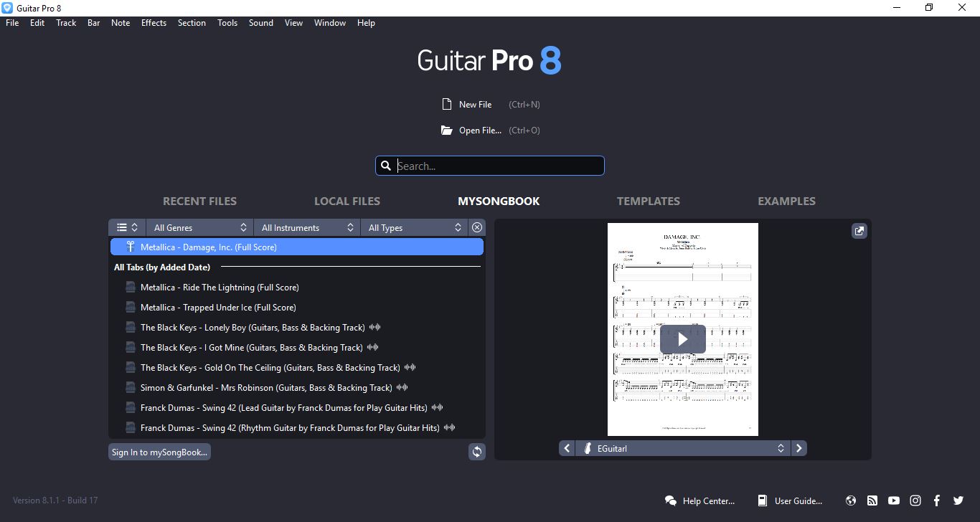
Task: Open the File menu
Action: 12,23
